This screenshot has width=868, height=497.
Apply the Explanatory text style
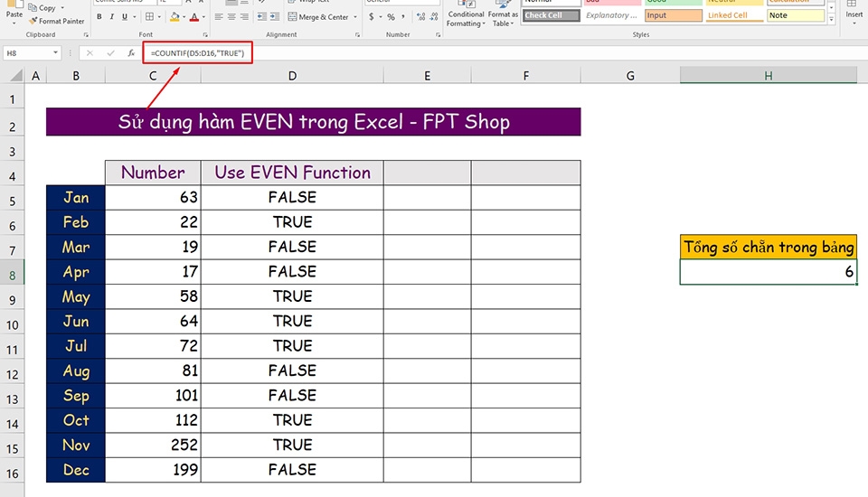pyautogui.click(x=612, y=15)
